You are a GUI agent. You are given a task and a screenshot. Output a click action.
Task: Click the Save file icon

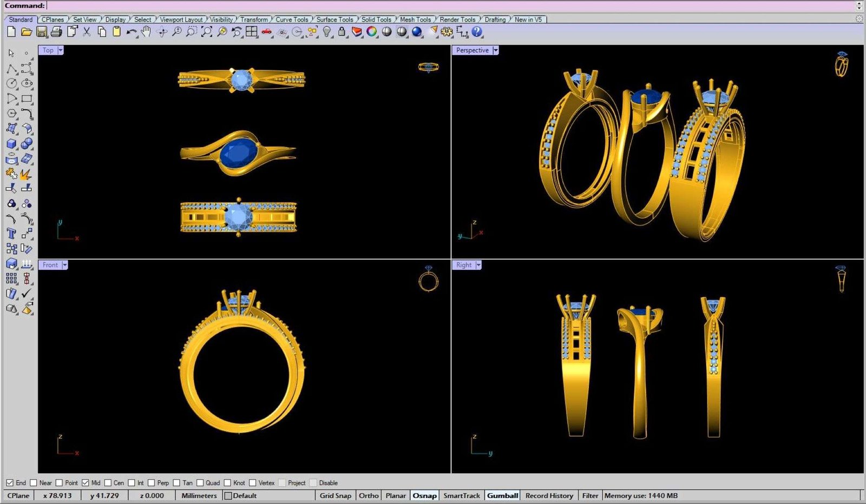tap(41, 32)
